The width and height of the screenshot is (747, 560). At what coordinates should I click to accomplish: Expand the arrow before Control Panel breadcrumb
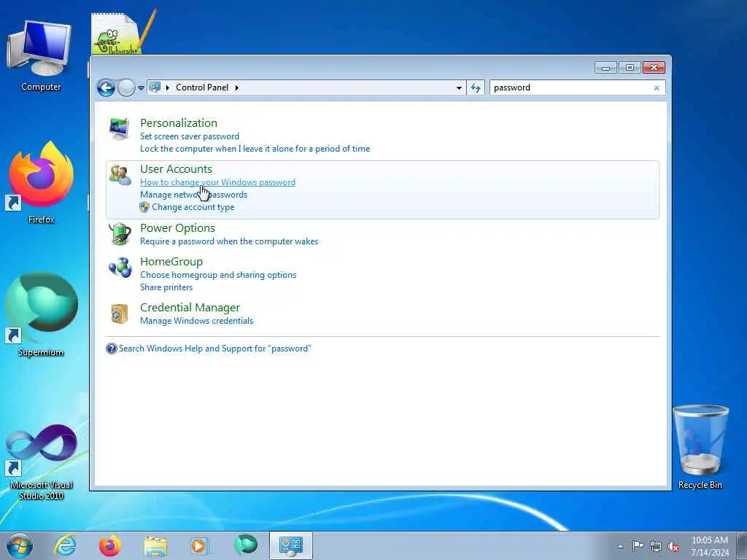coord(167,87)
